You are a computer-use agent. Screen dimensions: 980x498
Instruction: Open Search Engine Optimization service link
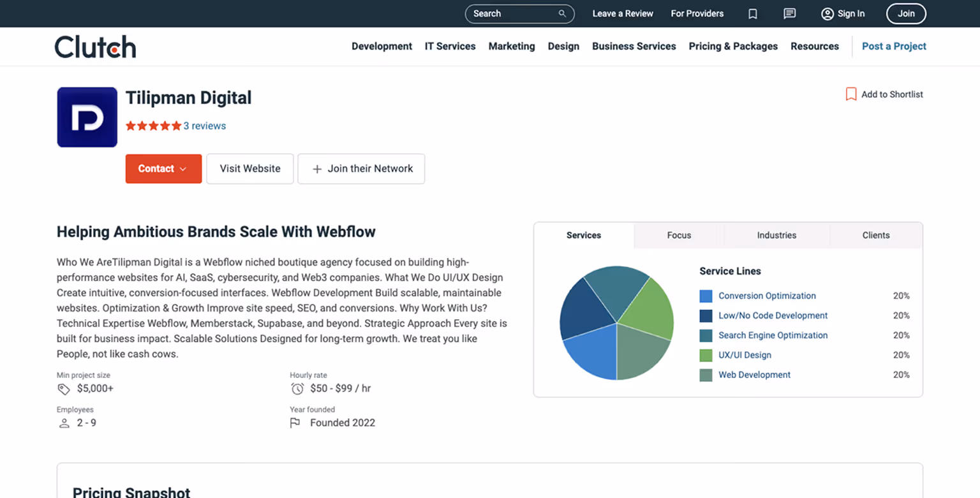773,335
